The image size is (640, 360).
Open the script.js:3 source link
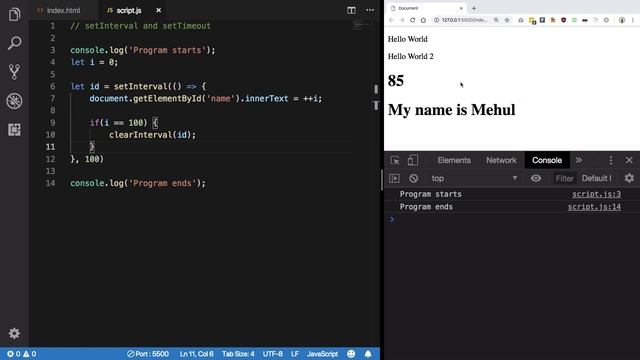(x=596, y=194)
